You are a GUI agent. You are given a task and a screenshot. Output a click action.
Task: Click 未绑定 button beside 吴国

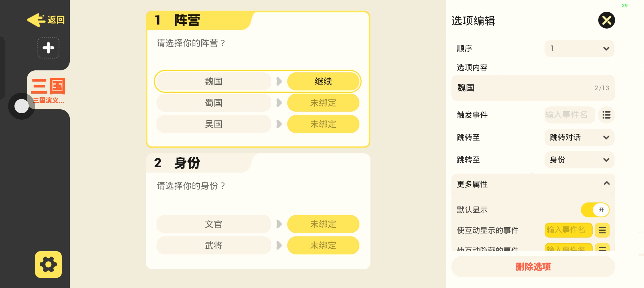pyautogui.click(x=323, y=124)
